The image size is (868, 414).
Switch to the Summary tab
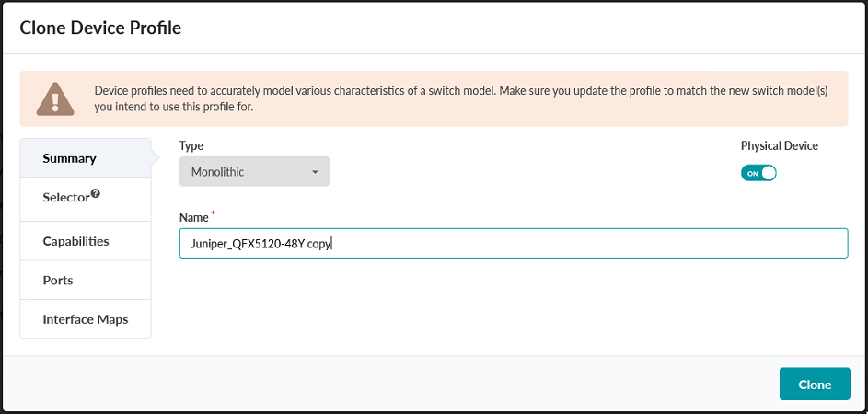click(x=70, y=158)
